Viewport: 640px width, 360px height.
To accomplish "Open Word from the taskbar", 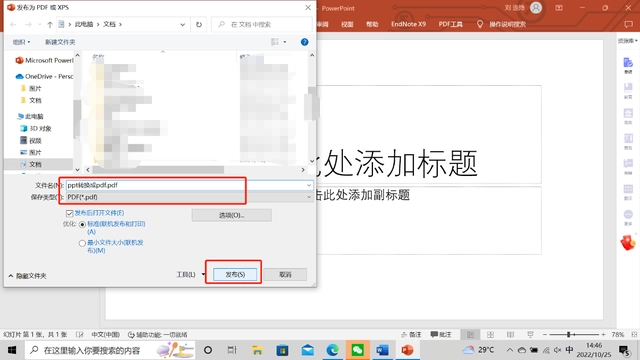I will pyautogui.click(x=382, y=350).
